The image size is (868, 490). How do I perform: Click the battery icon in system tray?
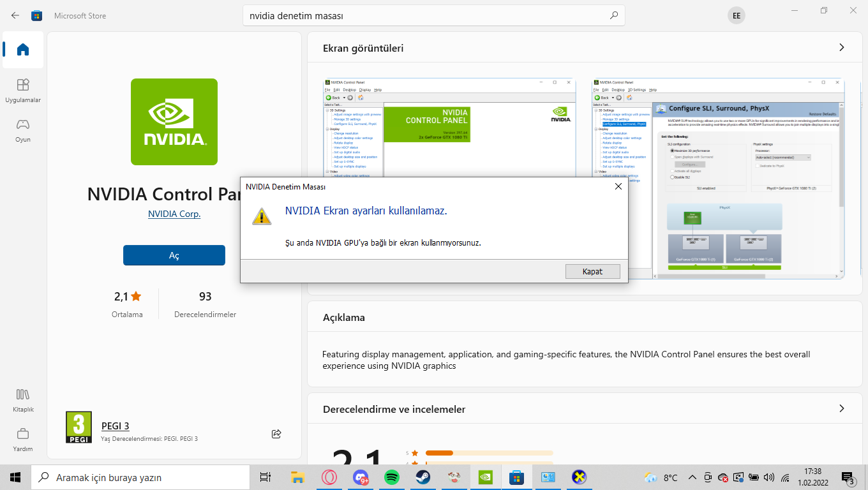point(754,477)
